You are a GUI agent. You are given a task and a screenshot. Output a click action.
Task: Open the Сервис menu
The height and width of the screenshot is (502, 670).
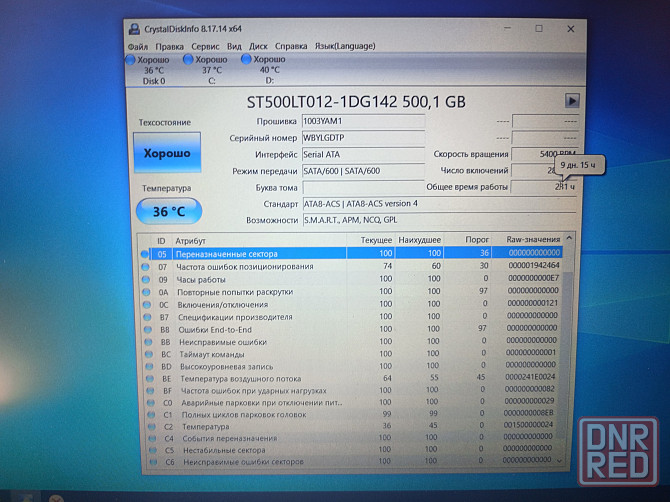click(x=205, y=47)
